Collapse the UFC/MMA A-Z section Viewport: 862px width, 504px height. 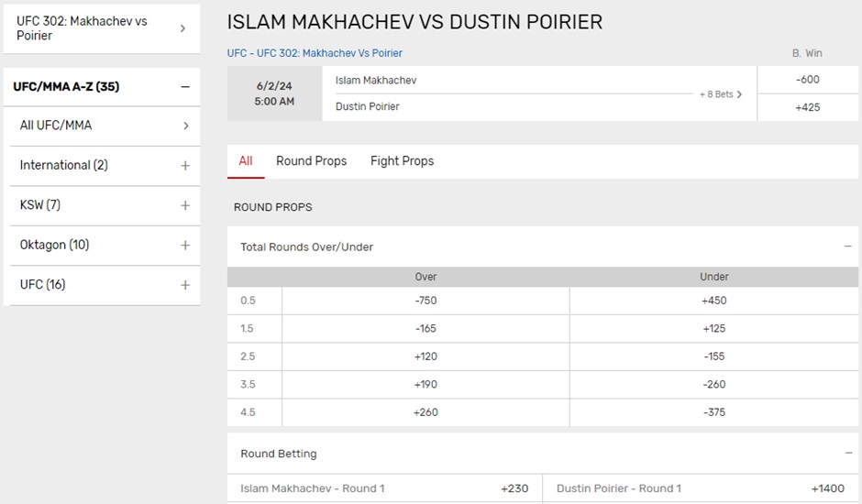[x=184, y=87]
